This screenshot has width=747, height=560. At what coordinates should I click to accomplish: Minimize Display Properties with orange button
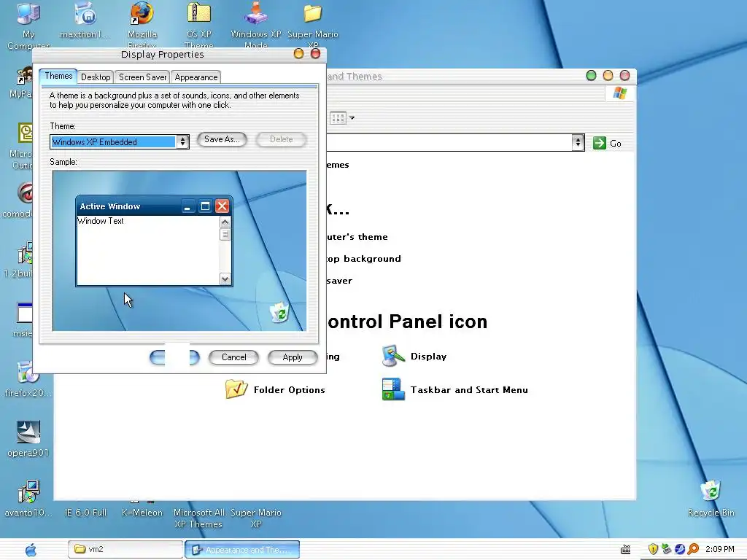pyautogui.click(x=298, y=53)
